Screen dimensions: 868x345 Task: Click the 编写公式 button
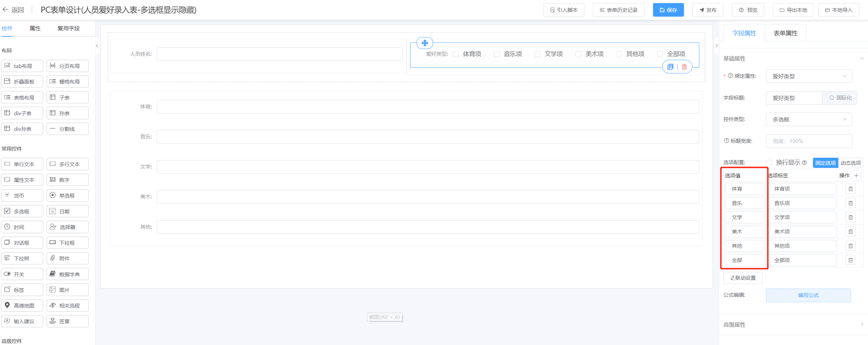pyautogui.click(x=808, y=295)
